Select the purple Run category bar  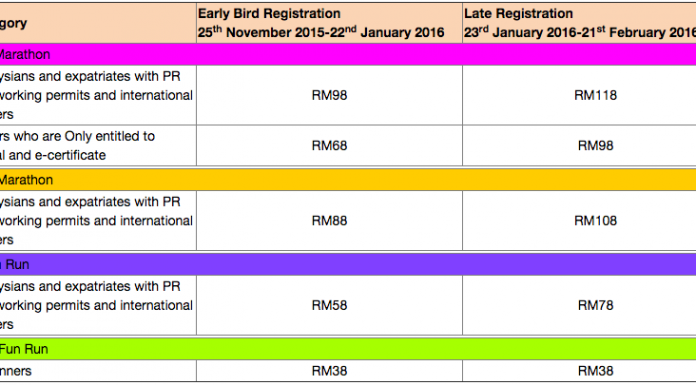348,265
